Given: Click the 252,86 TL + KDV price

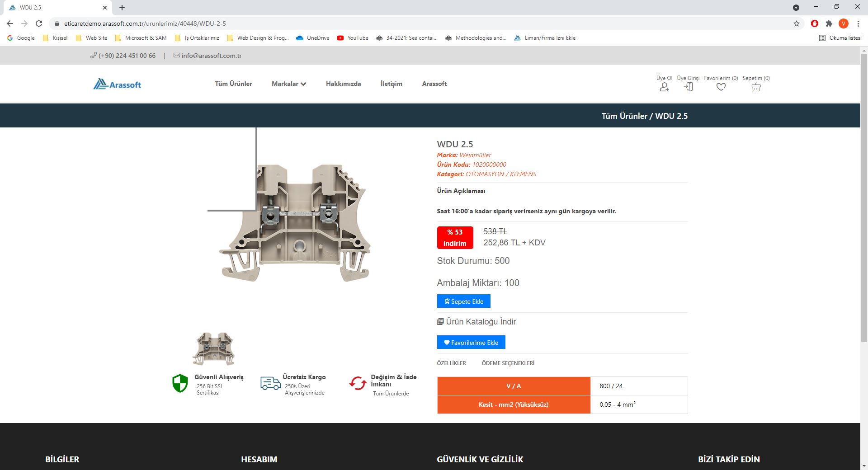Looking at the screenshot, I should pos(514,243).
